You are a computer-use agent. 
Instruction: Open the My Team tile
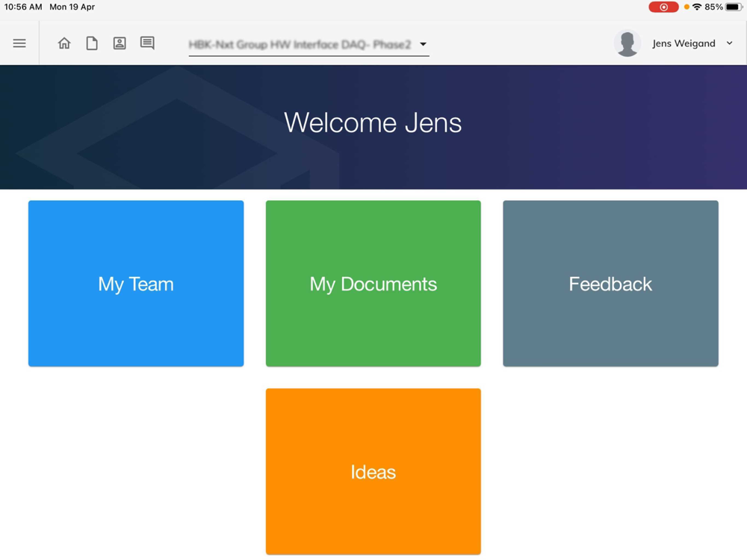coord(136,283)
